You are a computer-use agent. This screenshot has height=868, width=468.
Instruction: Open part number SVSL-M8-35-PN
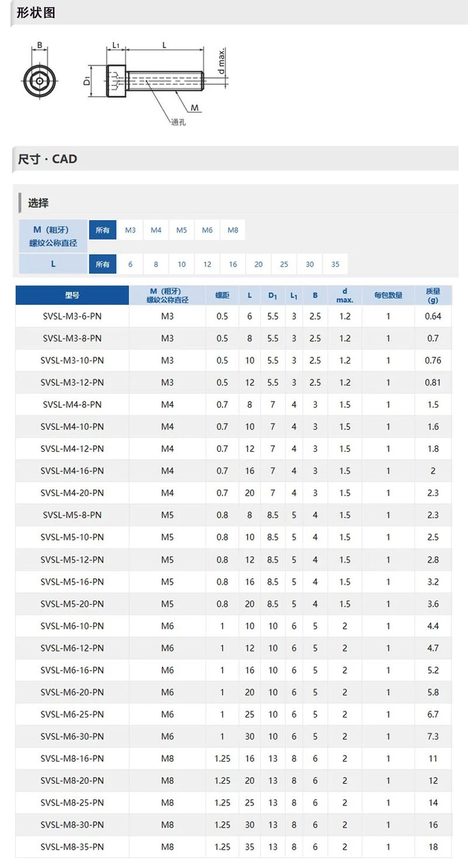point(72,847)
